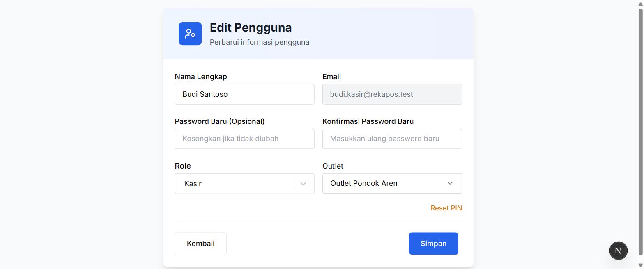This screenshot has width=644, height=269.
Task: Click the Reset PIN link
Action: pos(446,208)
